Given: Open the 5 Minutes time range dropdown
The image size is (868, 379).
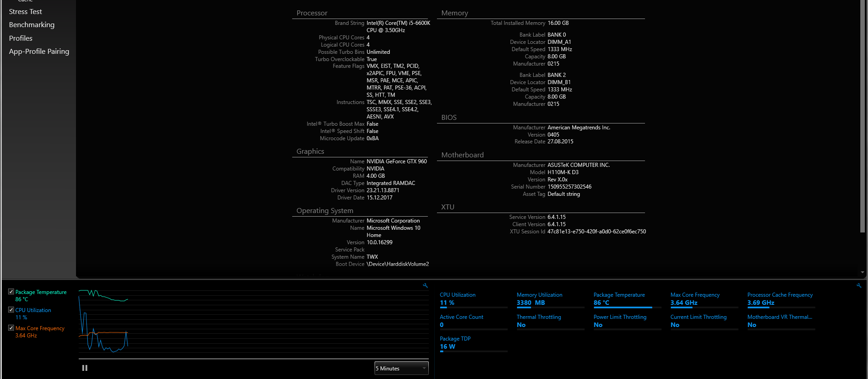Looking at the screenshot, I should tap(401, 368).
